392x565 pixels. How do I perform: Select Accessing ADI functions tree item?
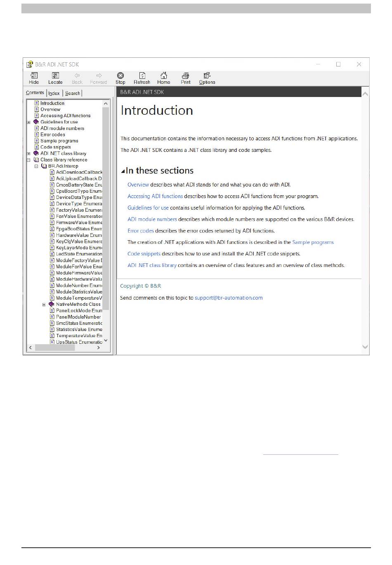pos(65,116)
